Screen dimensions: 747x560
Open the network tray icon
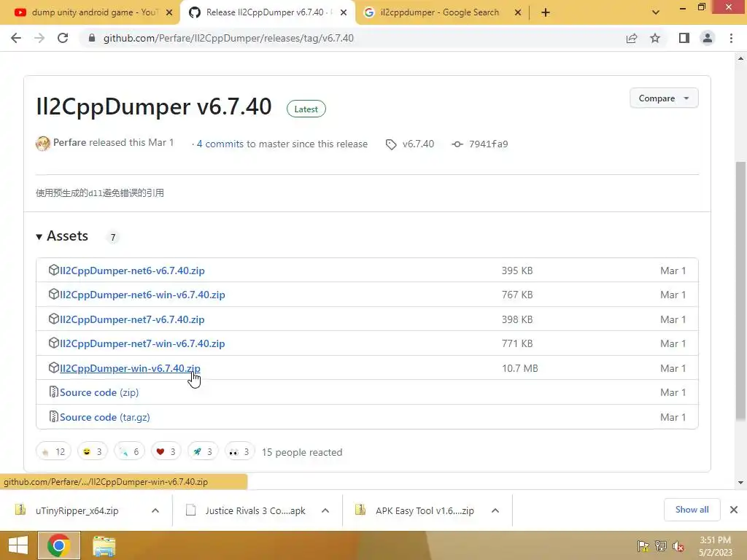pyautogui.click(x=661, y=546)
